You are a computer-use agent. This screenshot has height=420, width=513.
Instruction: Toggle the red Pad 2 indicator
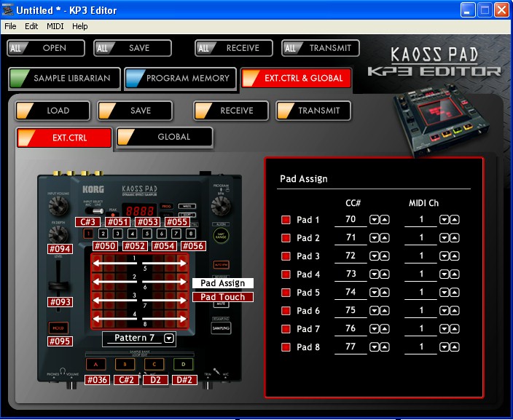(286, 238)
